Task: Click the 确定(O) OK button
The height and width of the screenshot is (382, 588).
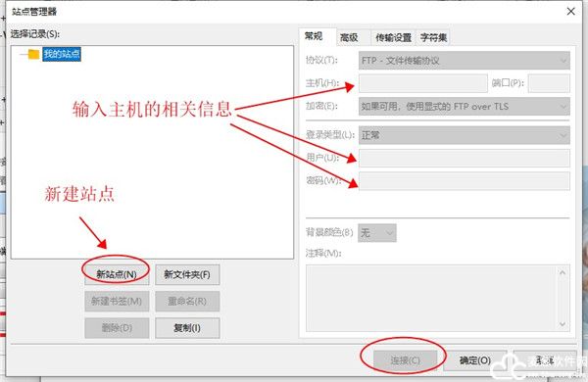Action: pos(475,360)
